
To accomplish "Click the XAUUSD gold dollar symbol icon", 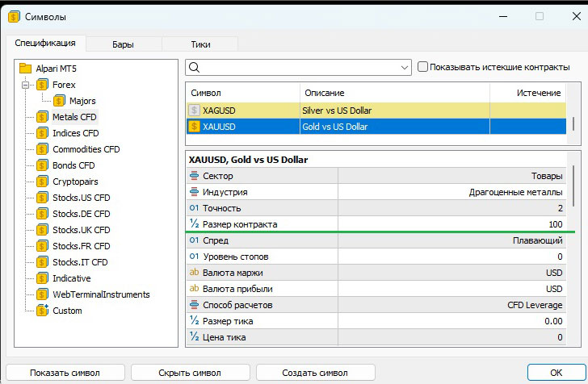I will coord(194,127).
